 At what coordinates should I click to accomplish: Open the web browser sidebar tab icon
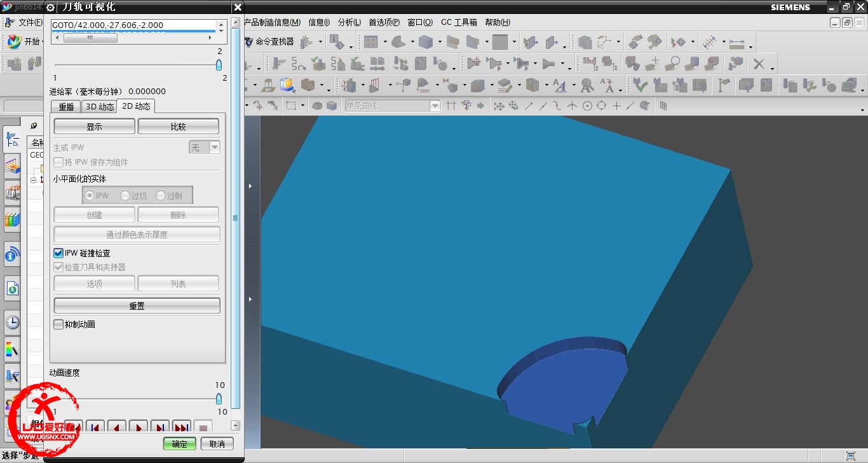[13, 288]
